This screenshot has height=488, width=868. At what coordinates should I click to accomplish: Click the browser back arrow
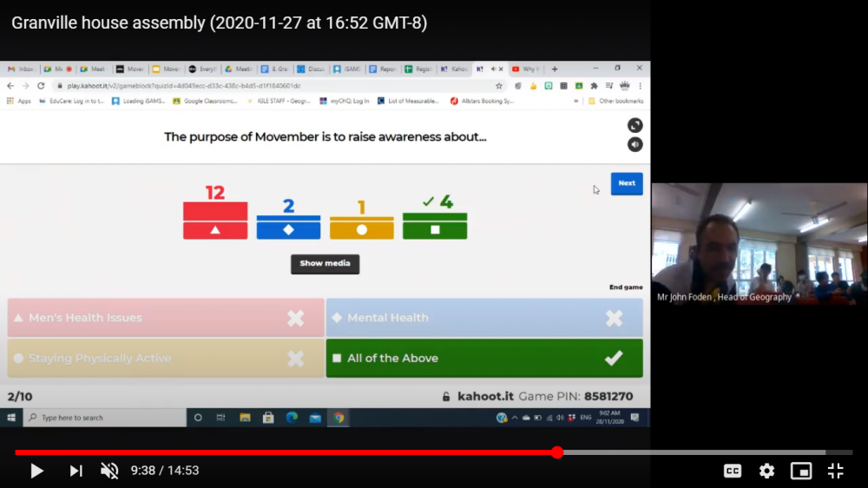pos(10,86)
